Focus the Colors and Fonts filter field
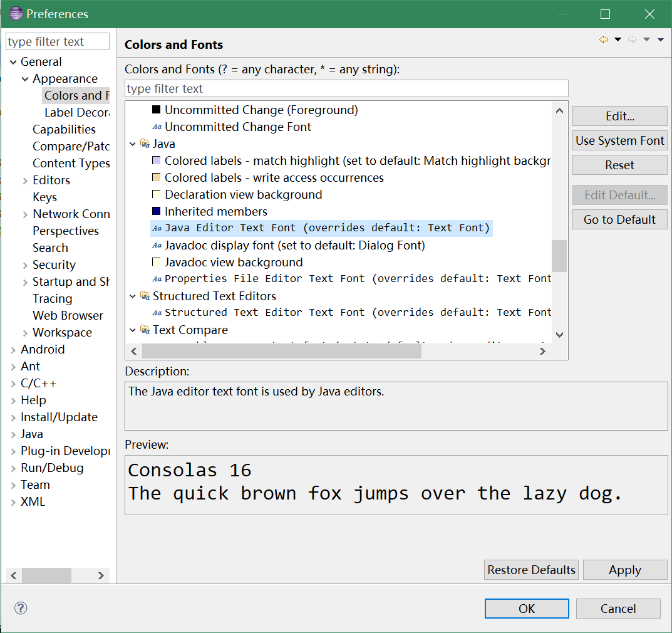The height and width of the screenshot is (633, 672). click(x=346, y=88)
